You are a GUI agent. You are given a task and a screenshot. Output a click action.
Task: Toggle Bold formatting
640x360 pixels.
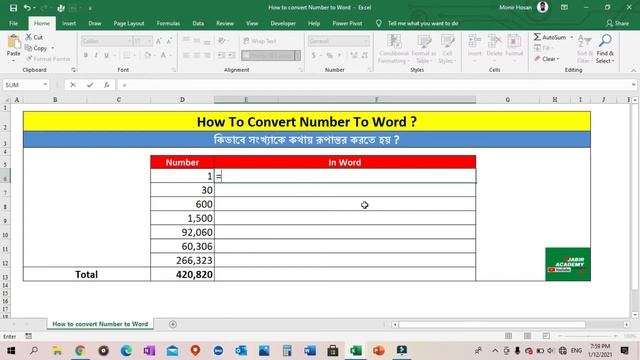click(x=86, y=55)
